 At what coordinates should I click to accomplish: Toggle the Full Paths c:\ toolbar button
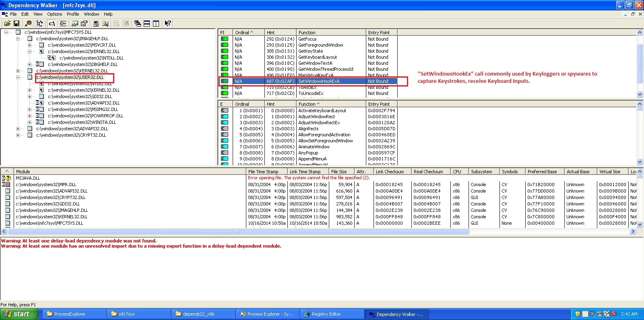tap(52, 24)
